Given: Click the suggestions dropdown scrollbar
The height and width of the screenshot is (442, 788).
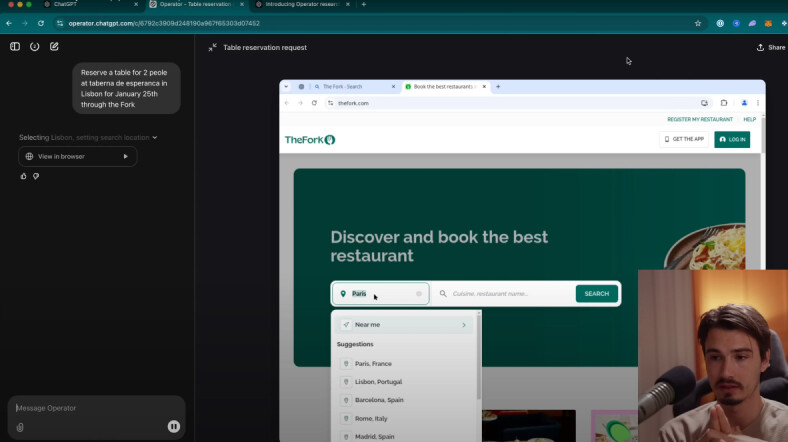Looking at the screenshot, I should [x=478, y=357].
